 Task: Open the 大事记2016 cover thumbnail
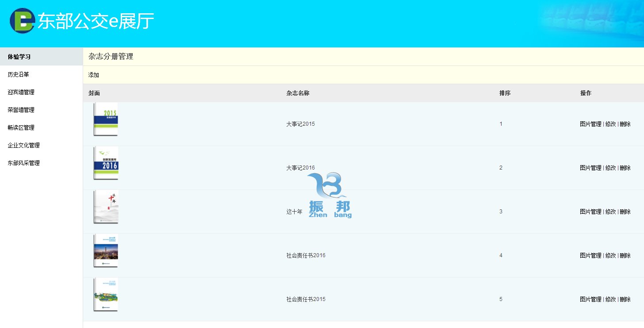point(106,163)
